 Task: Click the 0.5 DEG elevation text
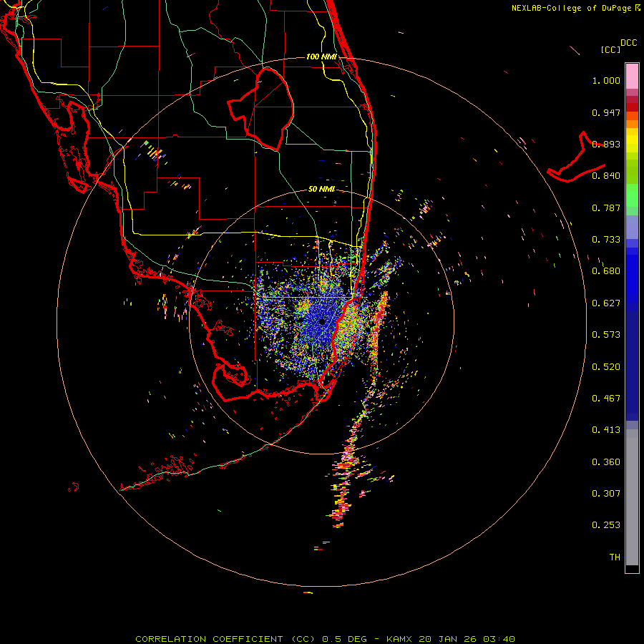coord(345,639)
